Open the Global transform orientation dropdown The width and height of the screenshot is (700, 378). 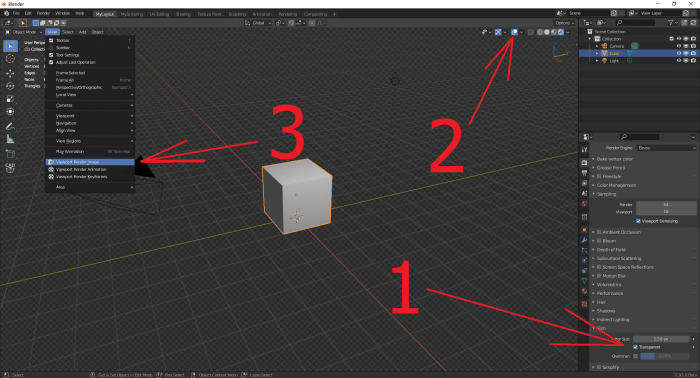[x=258, y=23]
